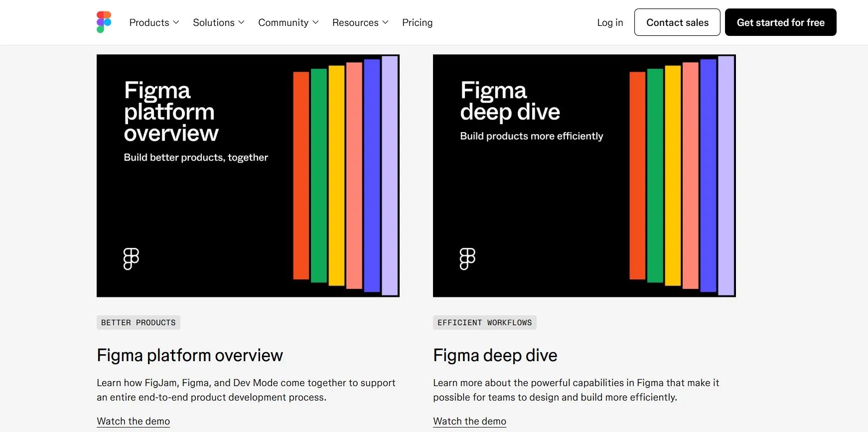The height and width of the screenshot is (432, 868).
Task: Click the white Figma logo on deep dive card
Action: tap(467, 259)
